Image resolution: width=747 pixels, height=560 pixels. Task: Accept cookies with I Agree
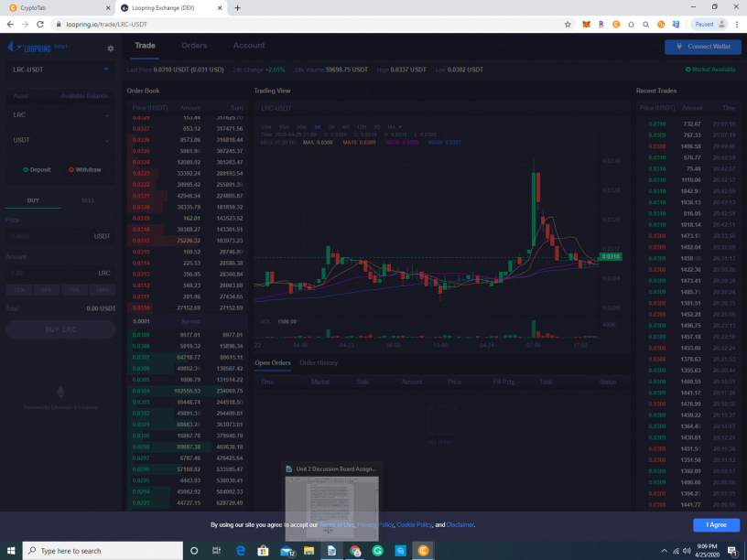click(716, 524)
